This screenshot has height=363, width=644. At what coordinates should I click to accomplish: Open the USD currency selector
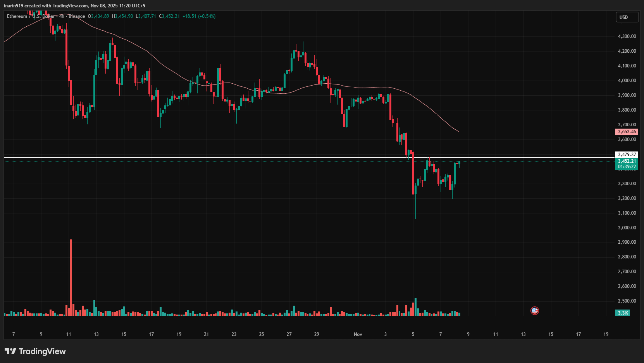[627, 17]
